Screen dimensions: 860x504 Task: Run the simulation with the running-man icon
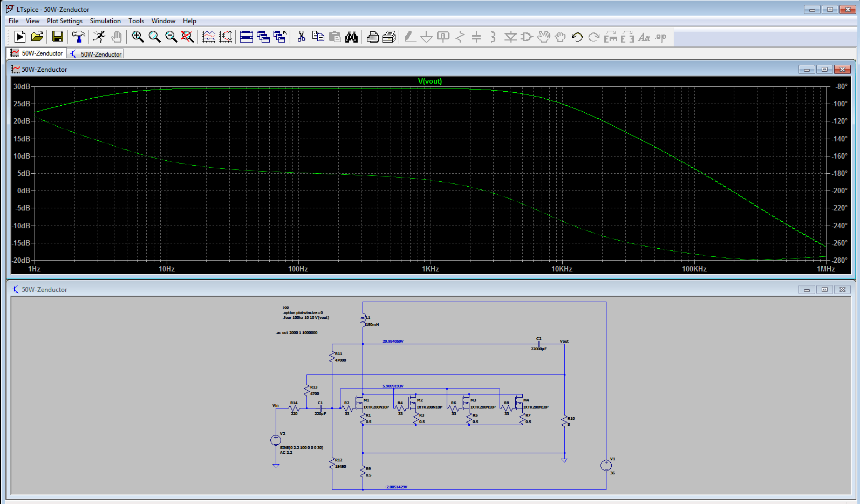[99, 37]
